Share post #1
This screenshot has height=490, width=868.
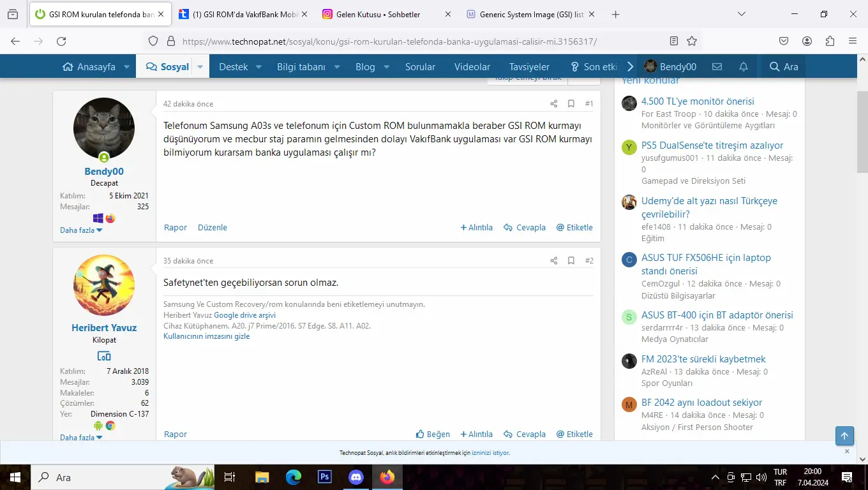pos(554,103)
